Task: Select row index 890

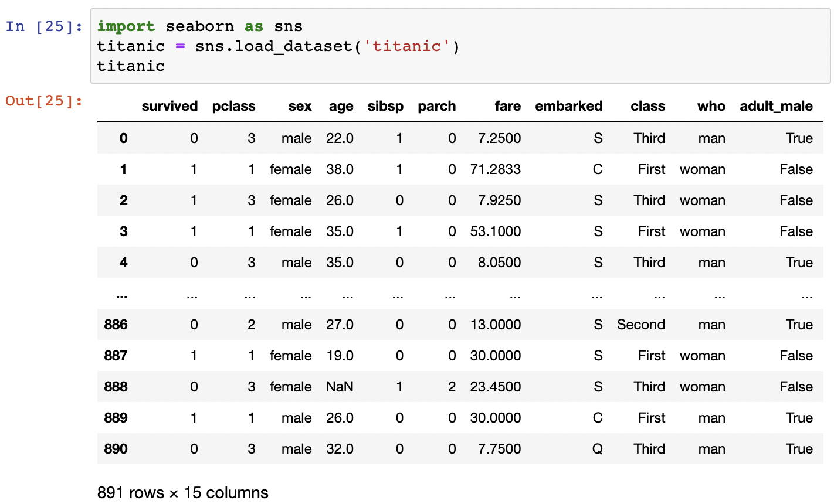Action: (116, 449)
